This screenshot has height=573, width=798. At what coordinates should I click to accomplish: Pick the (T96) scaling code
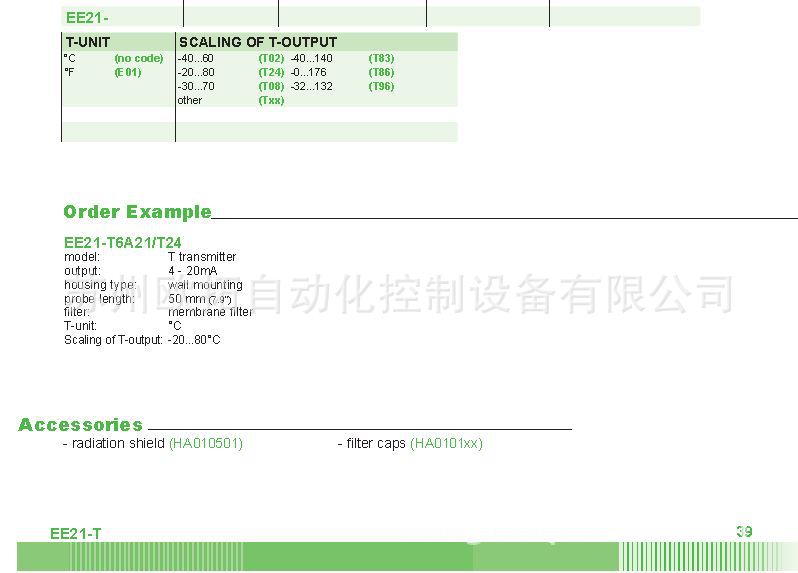pos(381,86)
